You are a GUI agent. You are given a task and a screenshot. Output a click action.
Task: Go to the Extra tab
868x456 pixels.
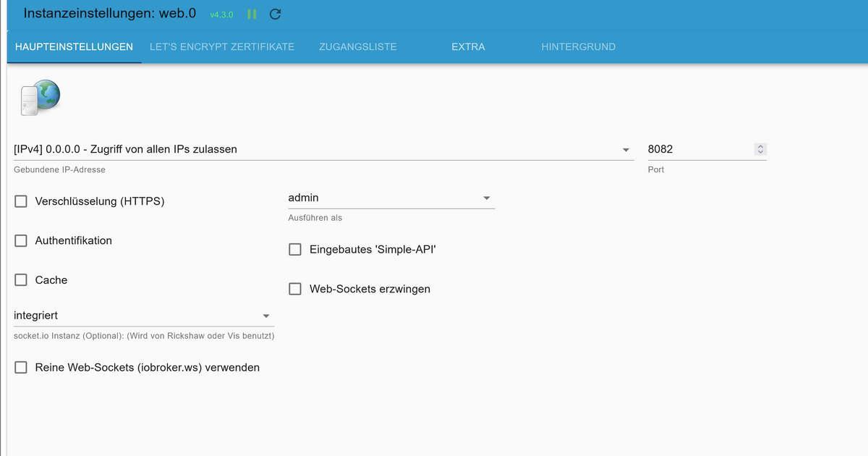point(468,47)
